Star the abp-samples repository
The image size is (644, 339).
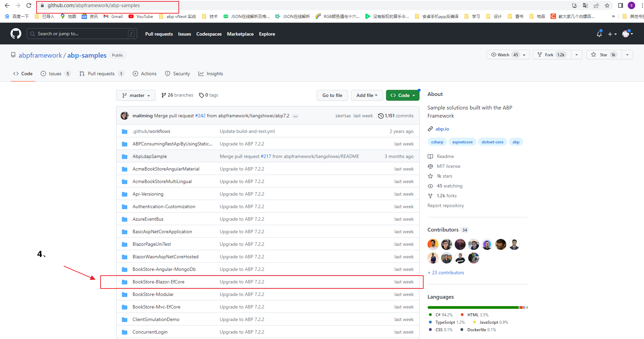(604, 55)
